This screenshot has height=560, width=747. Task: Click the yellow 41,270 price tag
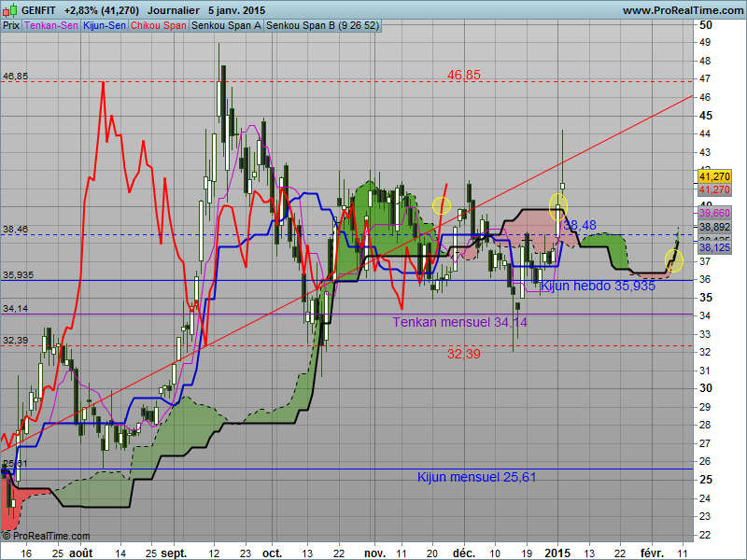[x=714, y=176]
